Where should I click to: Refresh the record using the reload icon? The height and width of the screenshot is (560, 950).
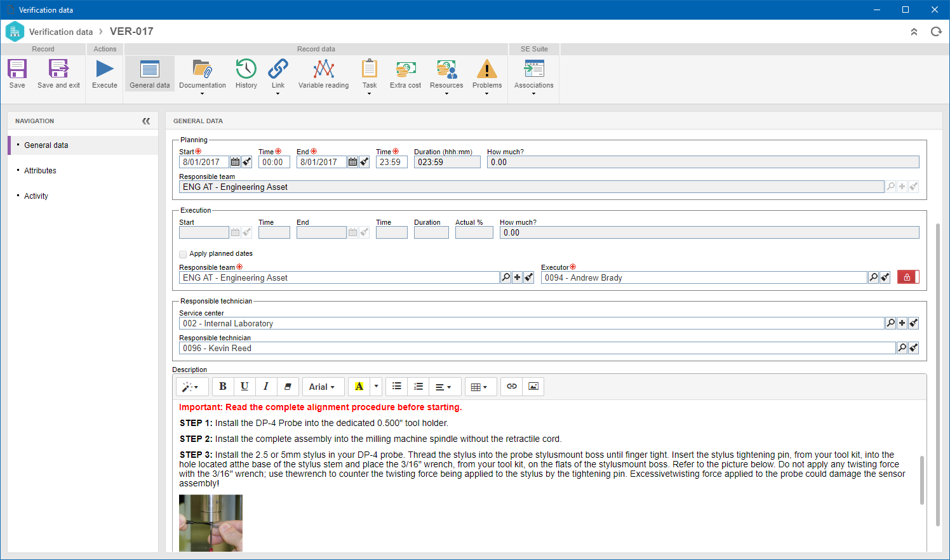click(x=936, y=32)
